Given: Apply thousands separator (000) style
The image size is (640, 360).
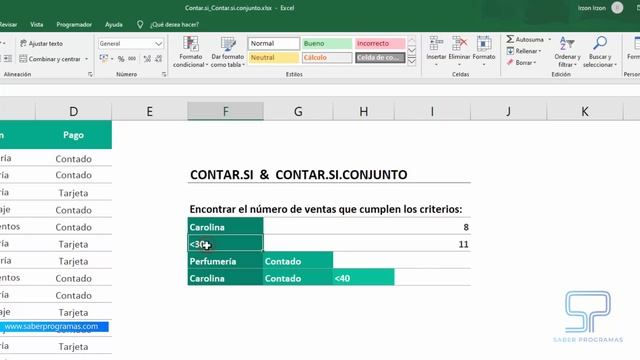Looking at the screenshot, I should pyautogui.click(x=132, y=59).
